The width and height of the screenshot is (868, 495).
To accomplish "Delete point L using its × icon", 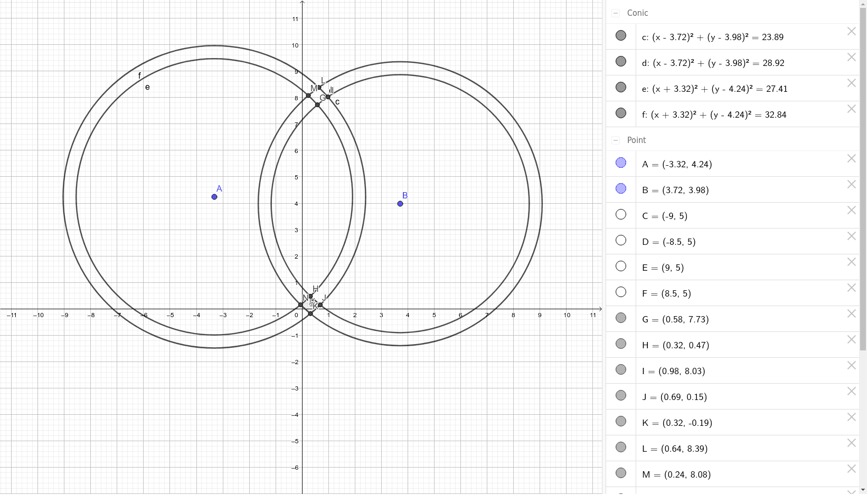I will [x=852, y=443].
